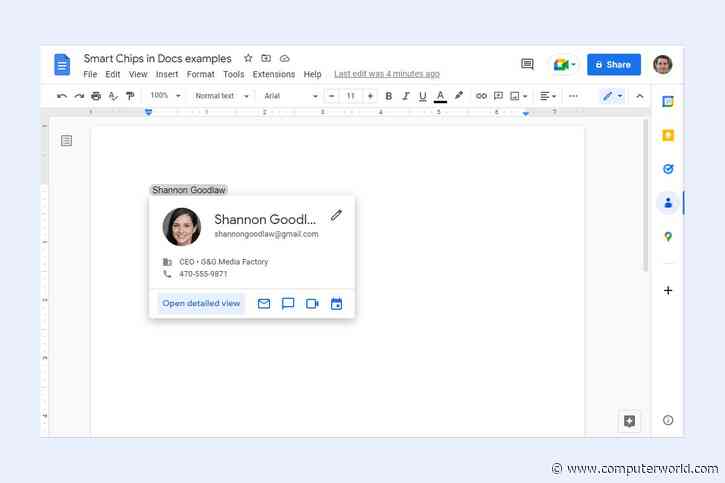Open the editing mode pencil dropdown
The image size is (725, 483).
[x=612, y=96]
